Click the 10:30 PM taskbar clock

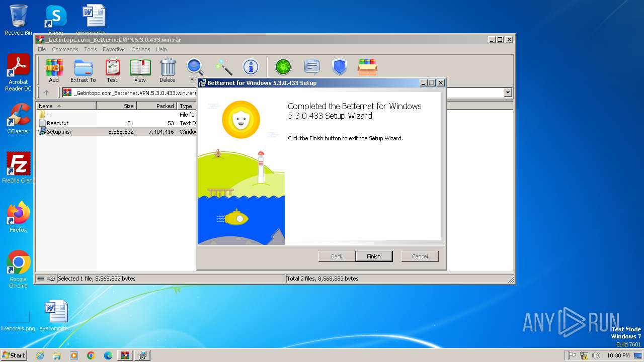[x=618, y=355]
